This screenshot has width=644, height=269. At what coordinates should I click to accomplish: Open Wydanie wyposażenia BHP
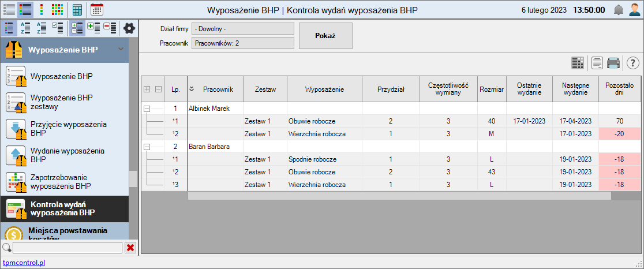click(x=65, y=155)
